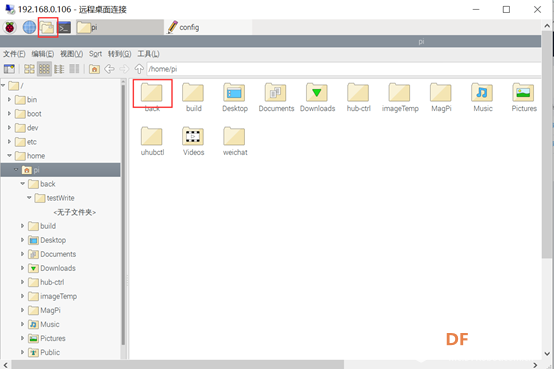
Task: Go forward with right arrow
Action: point(124,69)
